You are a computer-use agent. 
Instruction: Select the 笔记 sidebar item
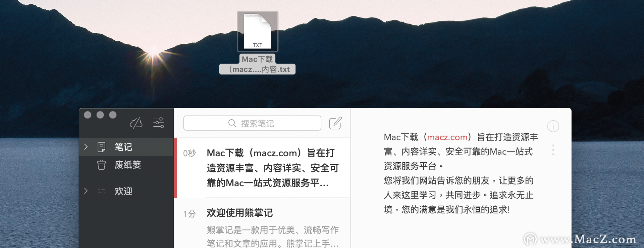pyautogui.click(x=126, y=147)
